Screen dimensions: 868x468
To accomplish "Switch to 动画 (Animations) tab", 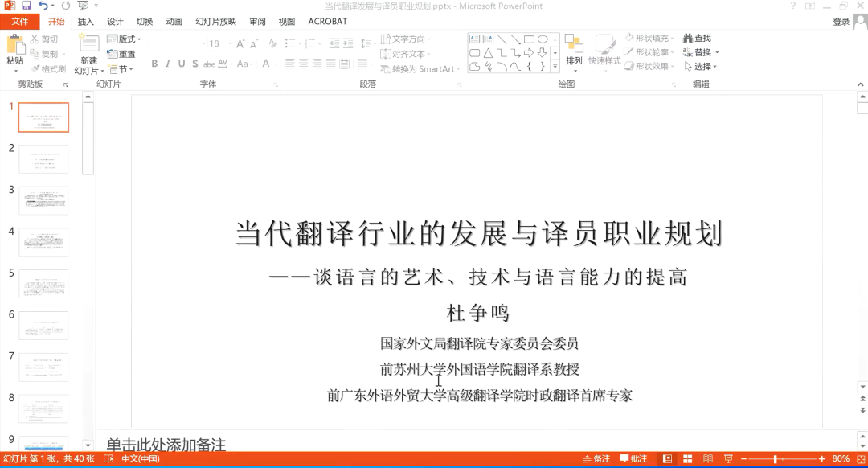I will point(174,22).
